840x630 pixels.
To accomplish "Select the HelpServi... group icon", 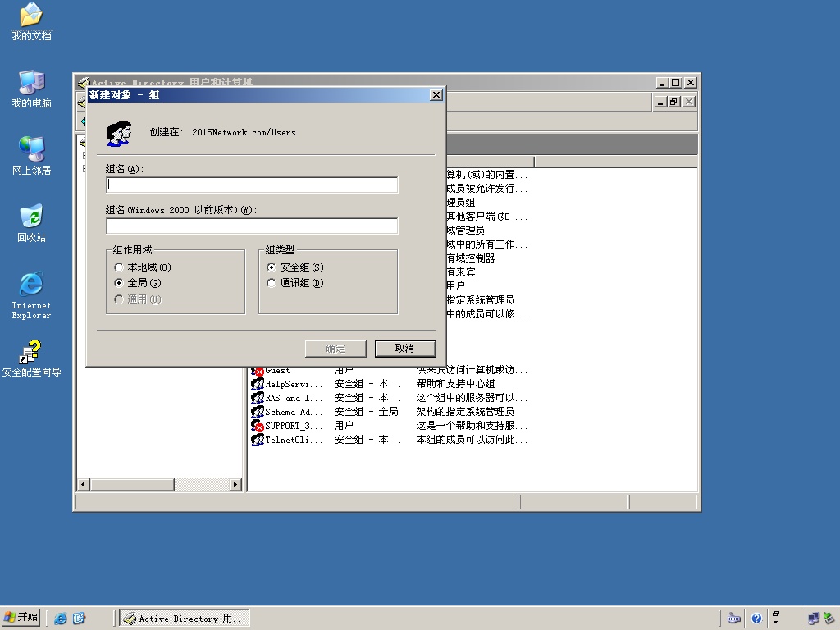I will [258, 384].
